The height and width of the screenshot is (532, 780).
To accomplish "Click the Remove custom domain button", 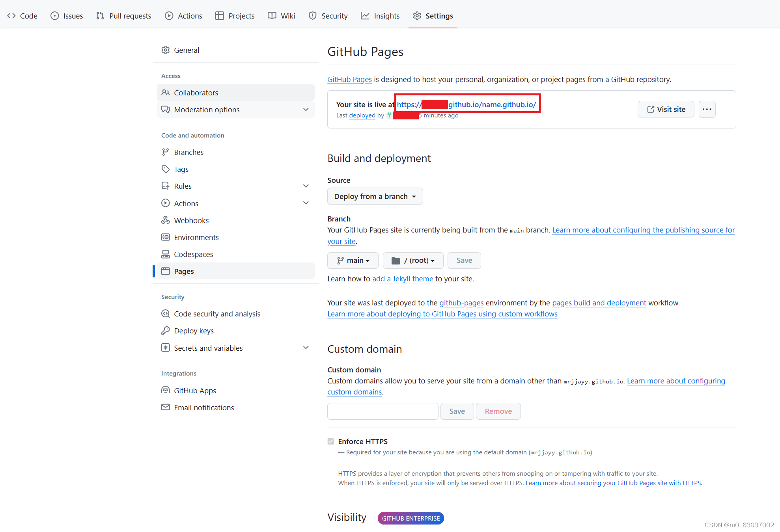I will pos(498,411).
